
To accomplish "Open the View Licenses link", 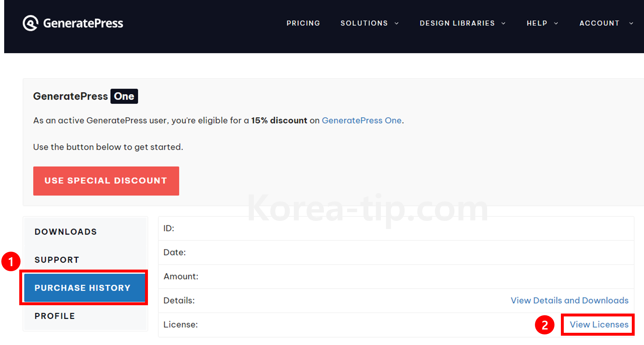I will pos(599,324).
